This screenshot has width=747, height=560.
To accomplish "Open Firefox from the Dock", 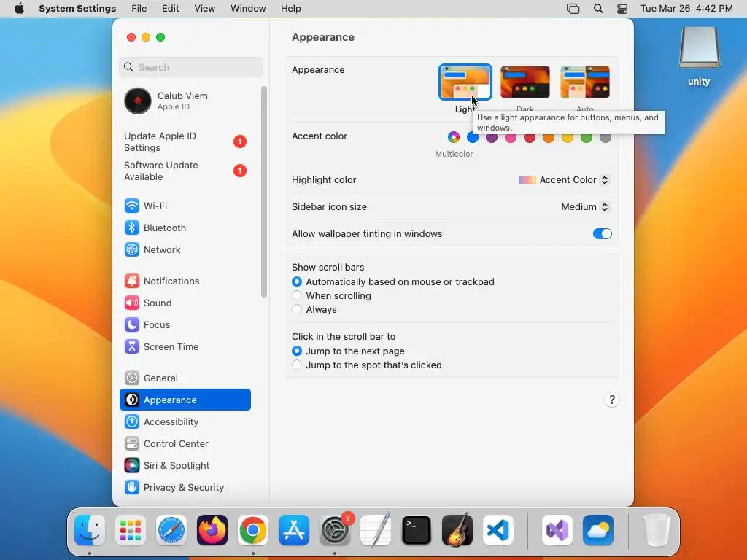I will click(x=212, y=530).
